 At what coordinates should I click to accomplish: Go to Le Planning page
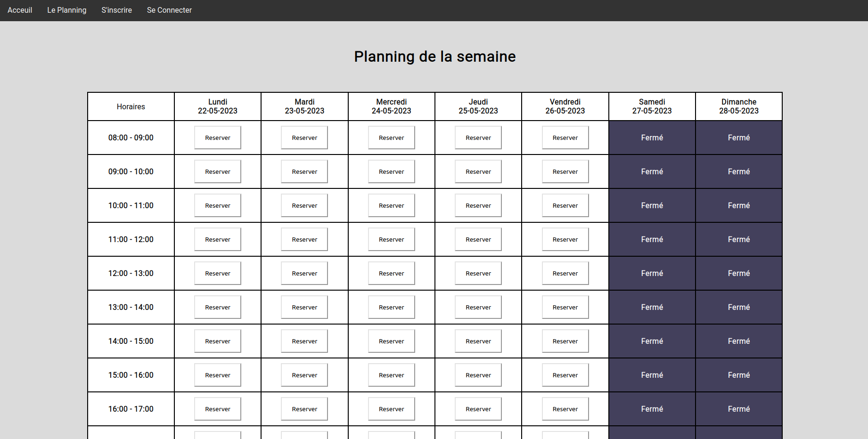pos(67,10)
